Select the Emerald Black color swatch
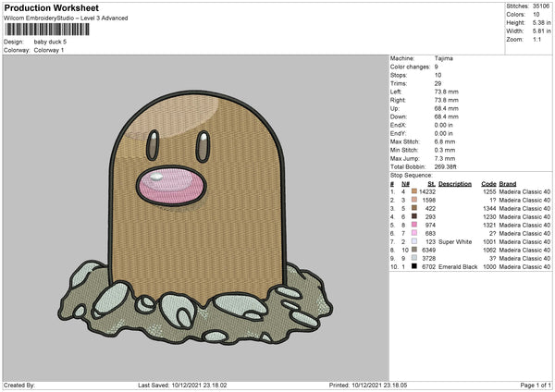555x392 pixels. 414,266
